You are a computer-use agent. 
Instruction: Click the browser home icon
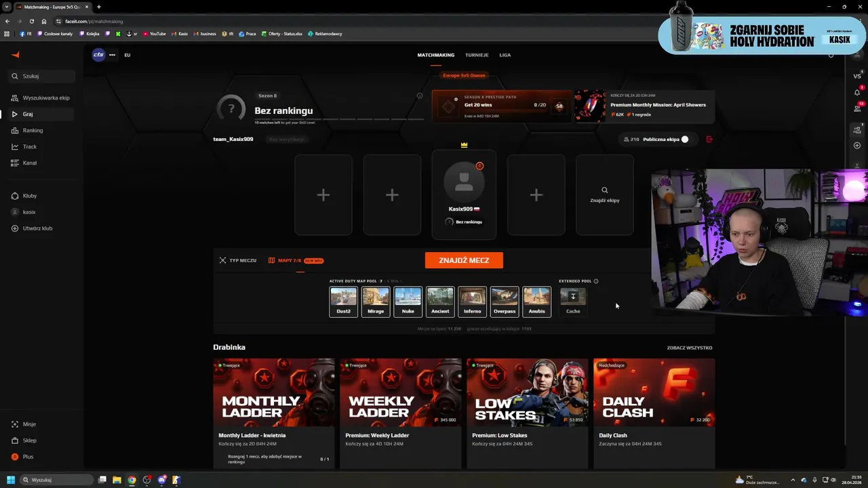pos(44,21)
